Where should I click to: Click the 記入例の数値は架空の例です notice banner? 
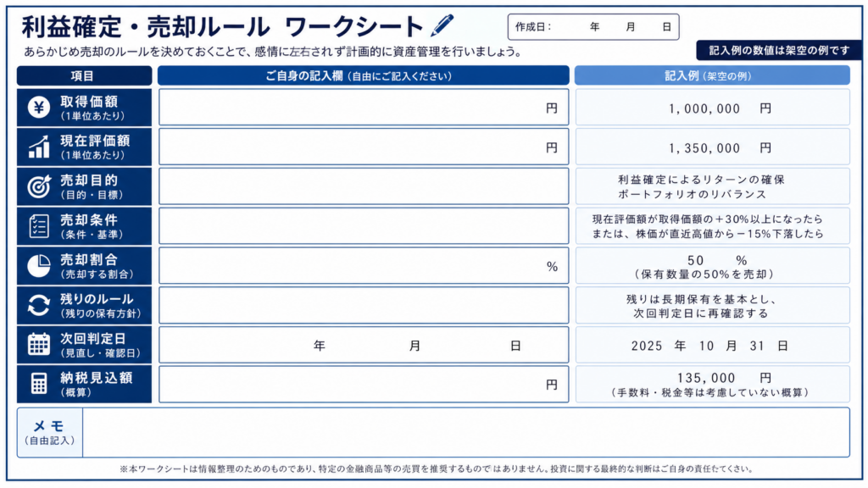[x=779, y=50]
